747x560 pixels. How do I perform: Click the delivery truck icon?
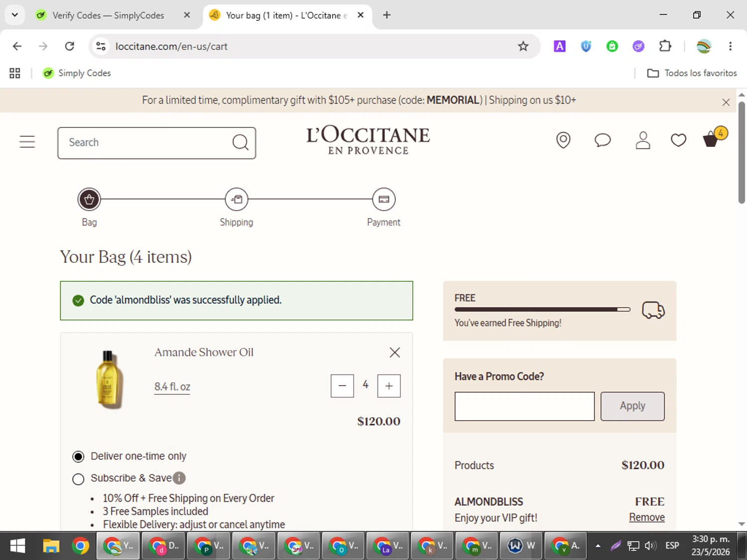653,310
